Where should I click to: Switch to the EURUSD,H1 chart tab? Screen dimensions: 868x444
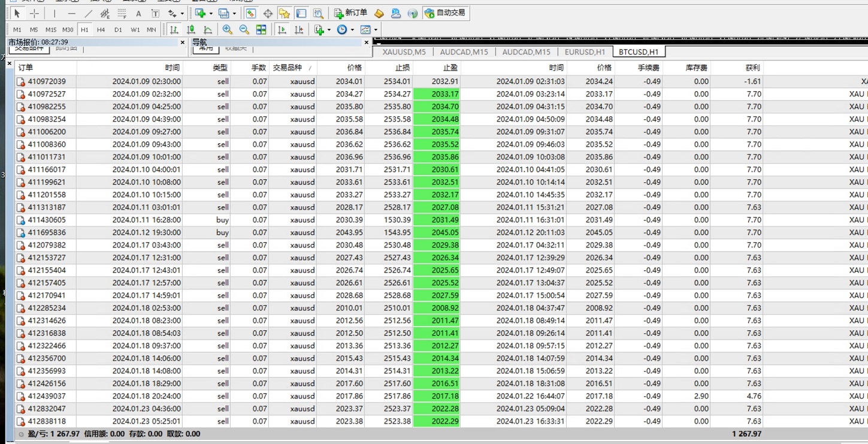click(585, 52)
